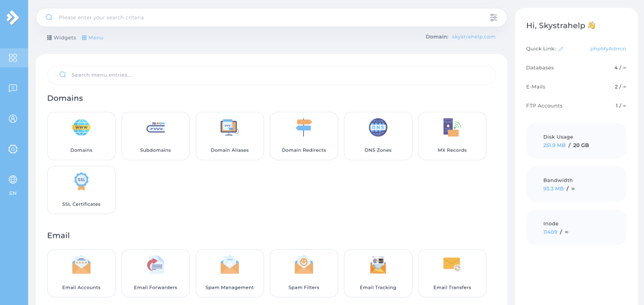644x305 pixels.
Task: Edit the Quick Link with pencil icon
Action: pos(561,48)
